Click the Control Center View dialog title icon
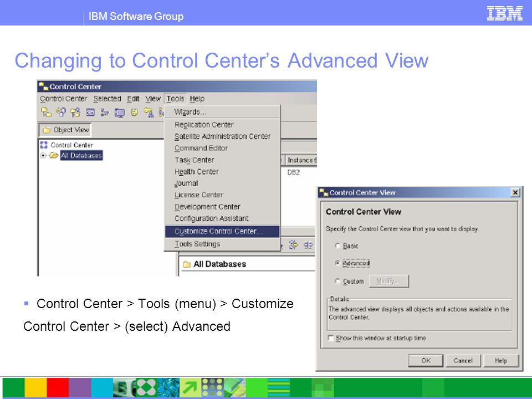Image resolution: width=532 pixels, height=399 pixels. (323, 192)
